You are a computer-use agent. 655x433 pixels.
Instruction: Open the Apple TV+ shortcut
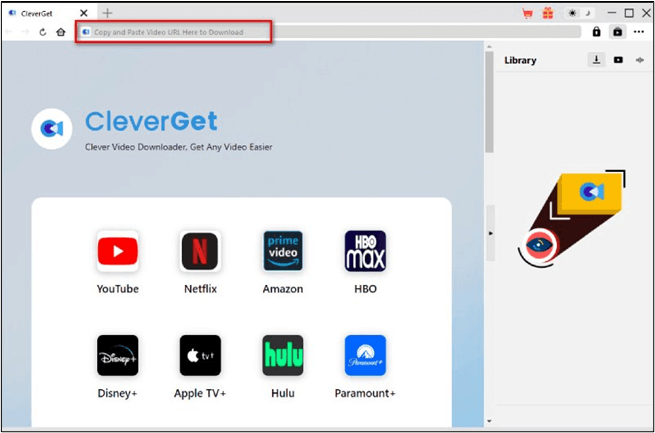[x=200, y=355]
